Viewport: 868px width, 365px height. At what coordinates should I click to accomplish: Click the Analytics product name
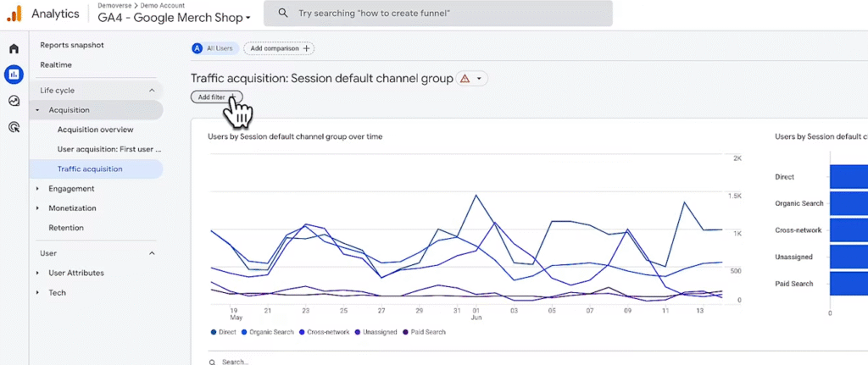click(55, 14)
